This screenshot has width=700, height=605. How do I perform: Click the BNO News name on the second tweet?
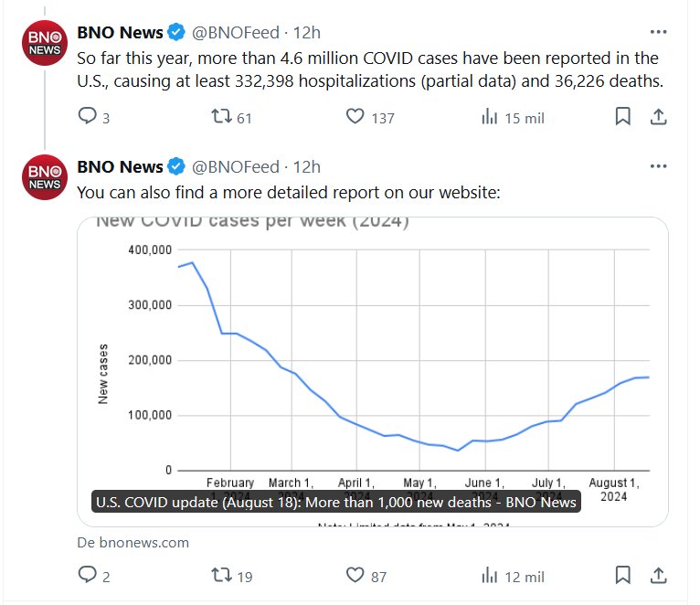coord(120,166)
